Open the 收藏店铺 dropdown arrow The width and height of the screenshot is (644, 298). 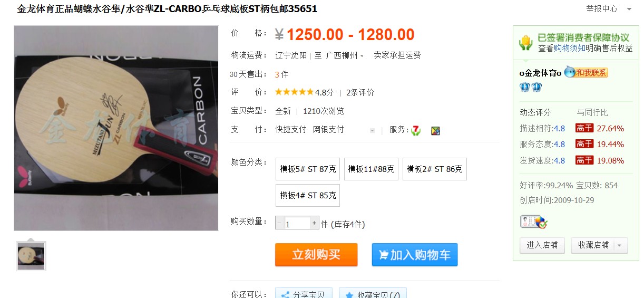[x=619, y=245]
